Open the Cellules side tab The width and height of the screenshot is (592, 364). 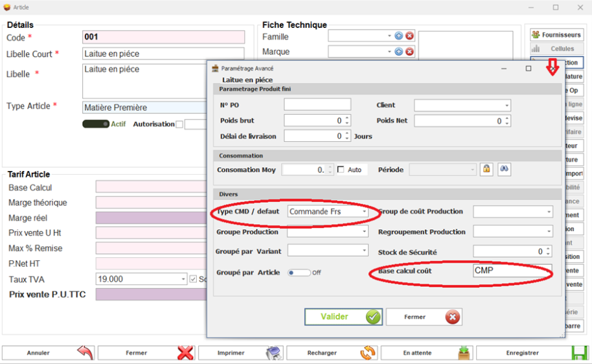[x=556, y=49]
